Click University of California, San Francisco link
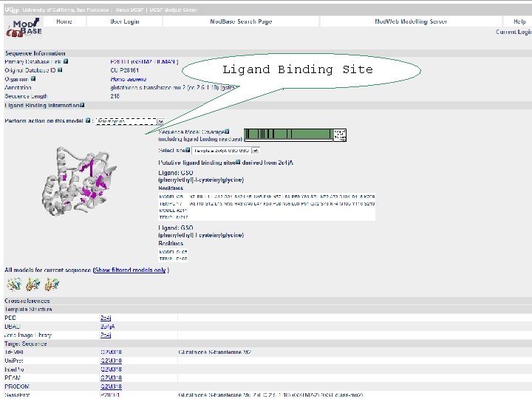The width and height of the screenshot is (532, 399). tap(66, 10)
